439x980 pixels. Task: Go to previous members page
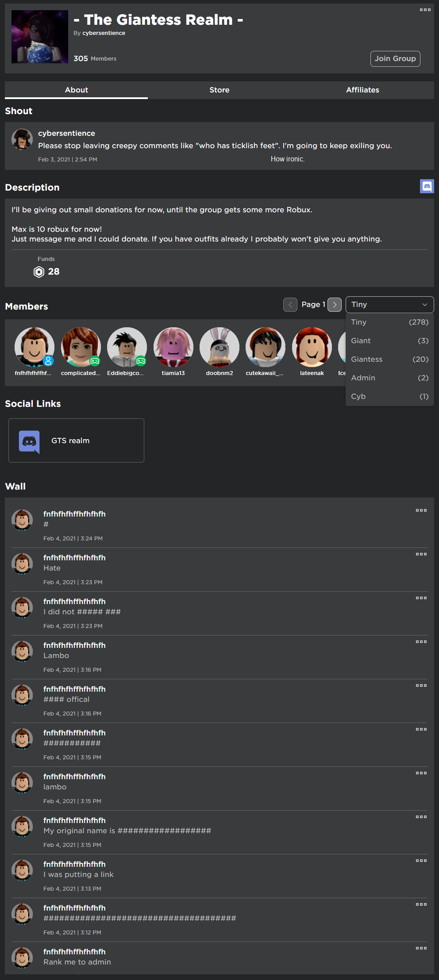tap(290, 305)
